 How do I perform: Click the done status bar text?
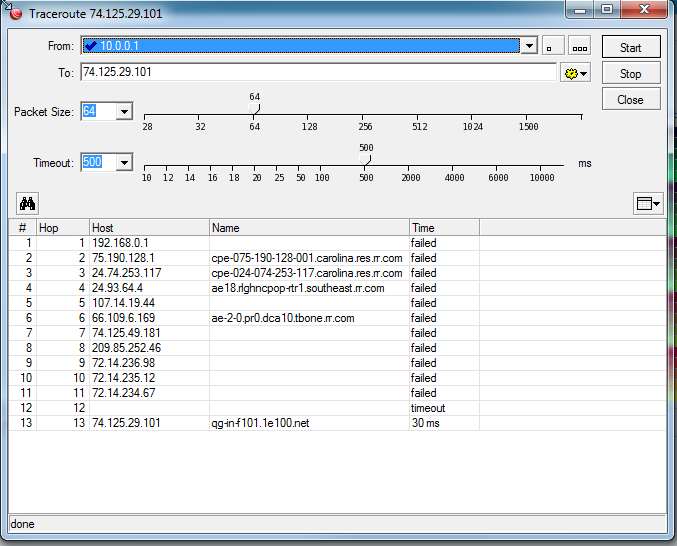coord(22,524)
